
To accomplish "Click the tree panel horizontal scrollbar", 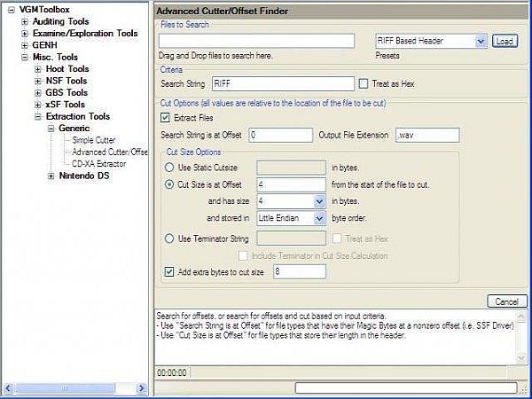I will (75, 387).
